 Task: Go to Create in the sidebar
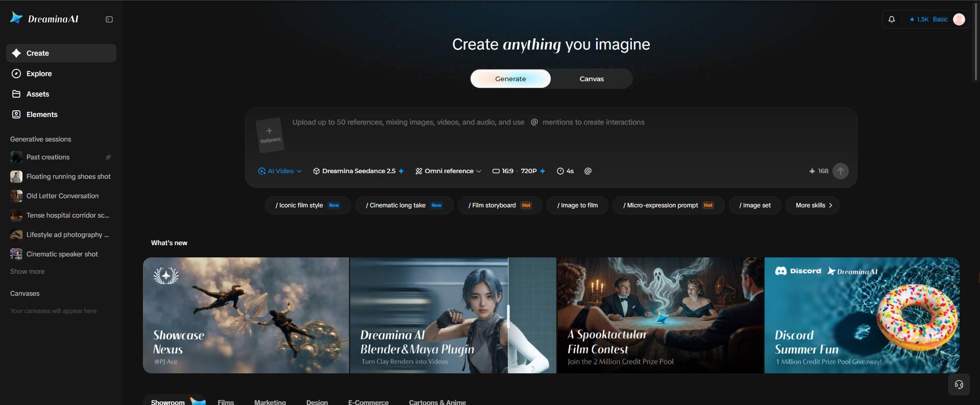tap(61, 53)
